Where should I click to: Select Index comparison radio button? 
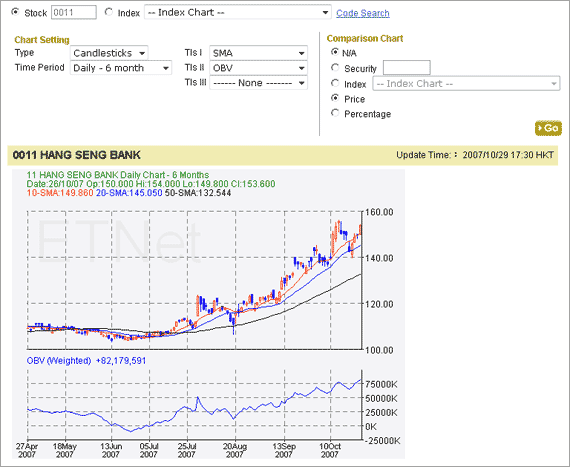point(335,83)
